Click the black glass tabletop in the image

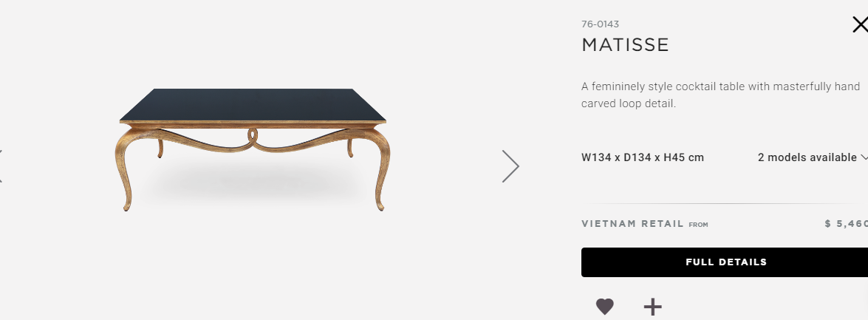tap(253, 104)
